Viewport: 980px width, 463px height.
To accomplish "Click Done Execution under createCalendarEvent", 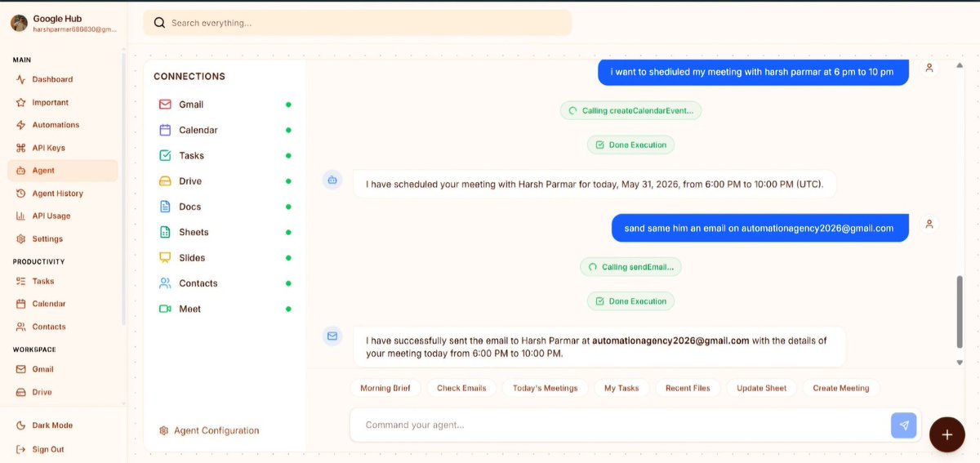I will (x=630, y=145).
